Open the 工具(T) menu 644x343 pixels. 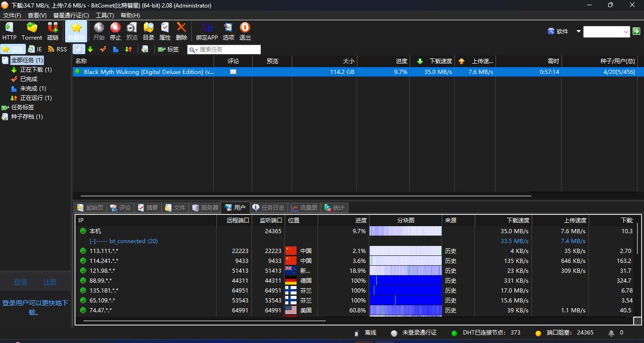coord(105,16)
